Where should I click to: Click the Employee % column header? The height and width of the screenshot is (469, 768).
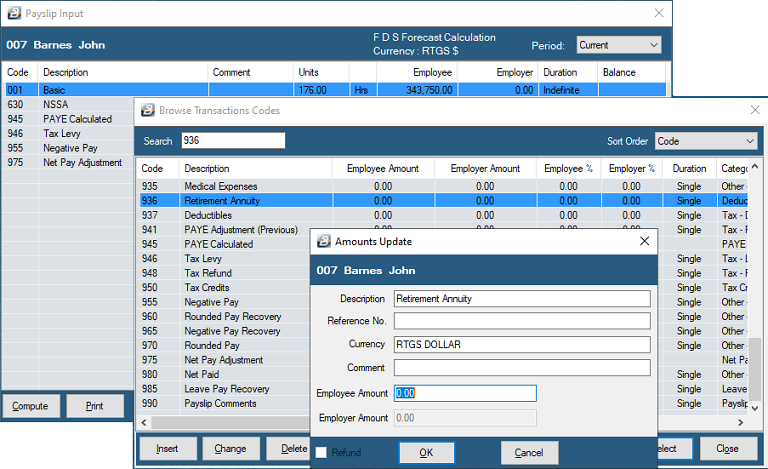tap(569, 168)
